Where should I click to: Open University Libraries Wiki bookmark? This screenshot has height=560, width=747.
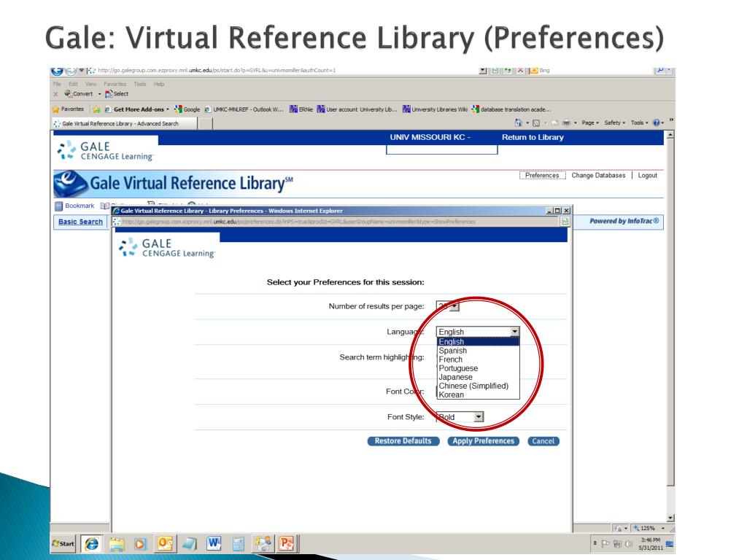pos(435,109)
